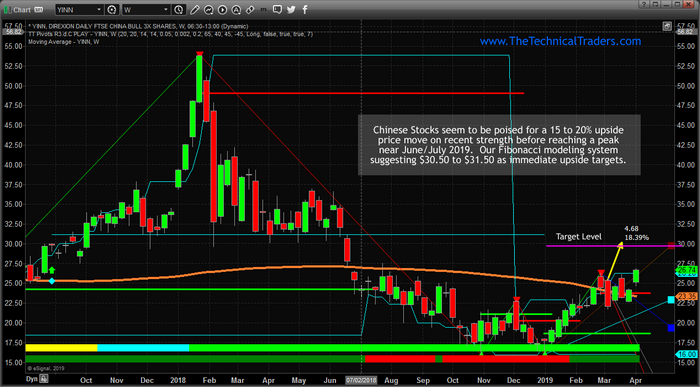Toggle the green link indicator beside Chart
This screenshot has width=700, height=387.
pos(7,9)
